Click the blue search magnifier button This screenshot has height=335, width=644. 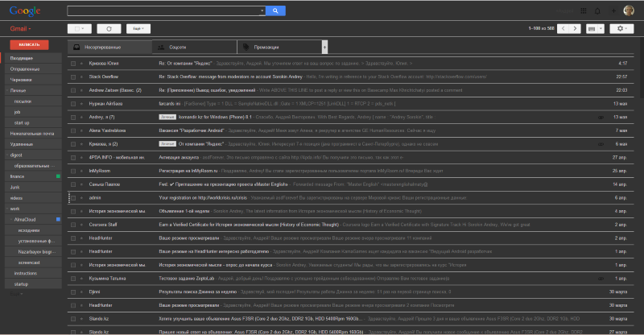(x=275, y=10)
